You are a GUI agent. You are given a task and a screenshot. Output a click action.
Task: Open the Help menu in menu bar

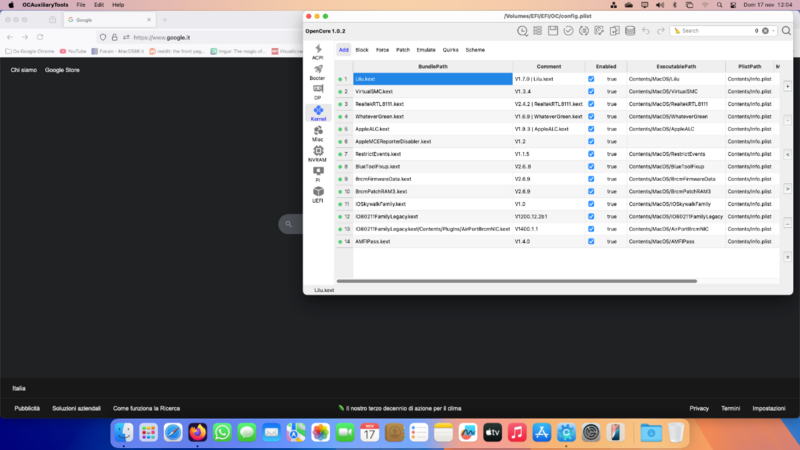click(x=118, y=5)
